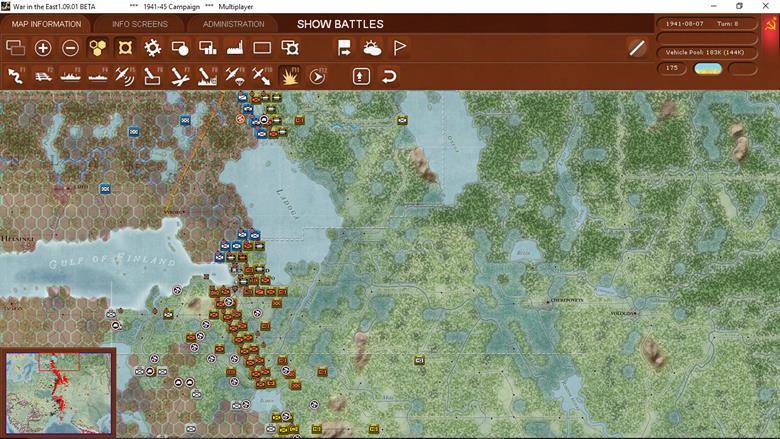Image resolution: width=780 pixels, height=439 pixels.
Task: Click the overview minimap thumbnail
Action: point(59,393)
